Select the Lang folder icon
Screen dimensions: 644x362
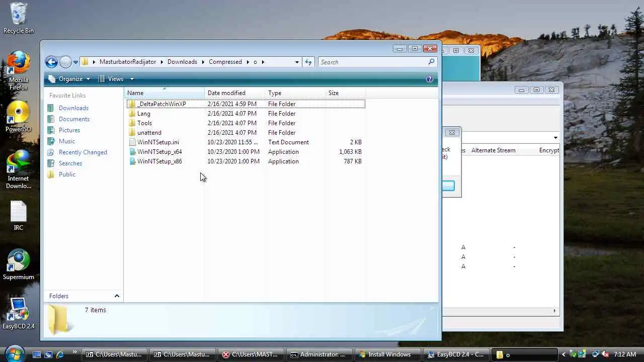click(x=132, y=114)
